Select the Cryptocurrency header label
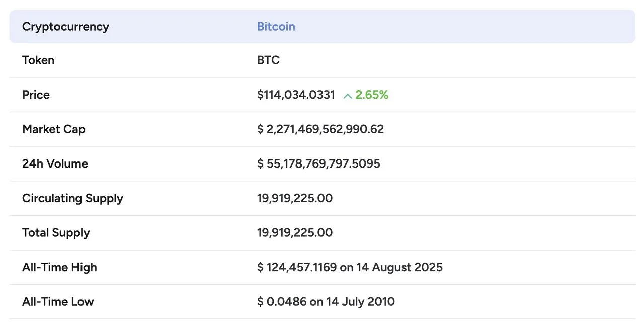Screen dimensions: 644x329 coord(65,27)
